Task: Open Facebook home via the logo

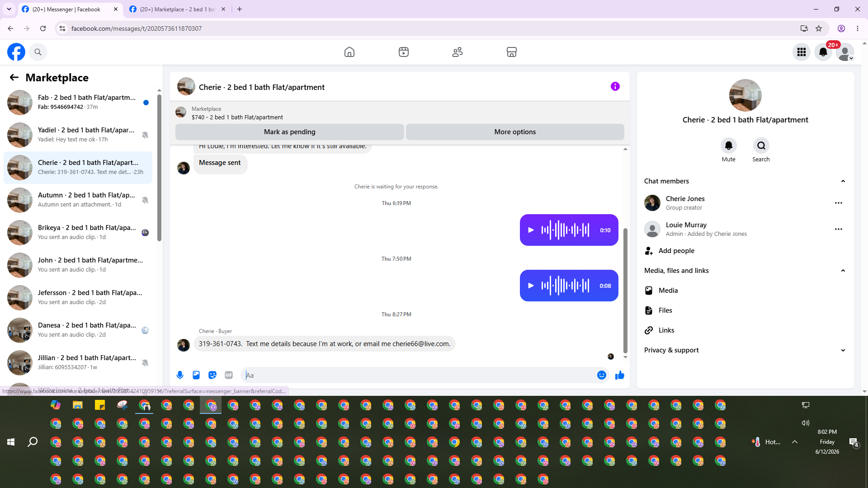Action: pos(16,52)
